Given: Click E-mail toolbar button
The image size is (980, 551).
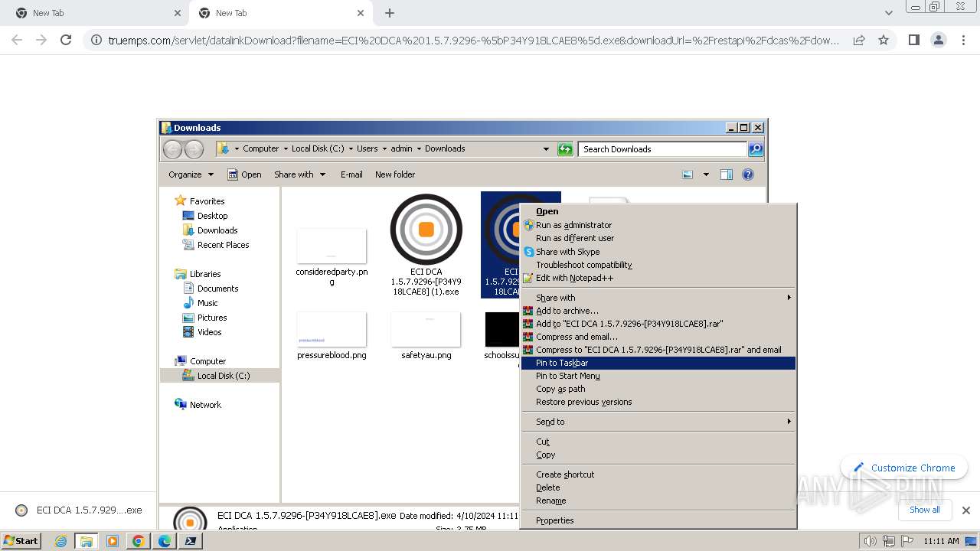Looking at the screenshot, I should click(x=351, y=174).
